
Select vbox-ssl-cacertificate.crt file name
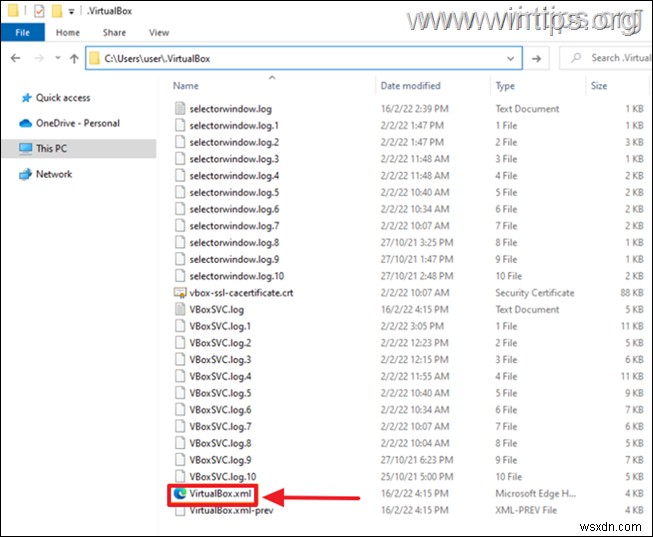[241, 293]
